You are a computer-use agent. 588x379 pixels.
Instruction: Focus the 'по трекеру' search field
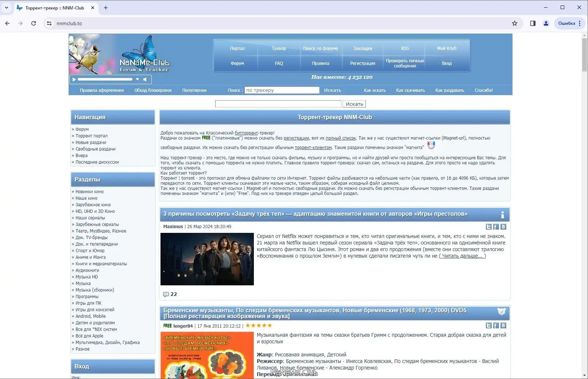tap(282, 90)
